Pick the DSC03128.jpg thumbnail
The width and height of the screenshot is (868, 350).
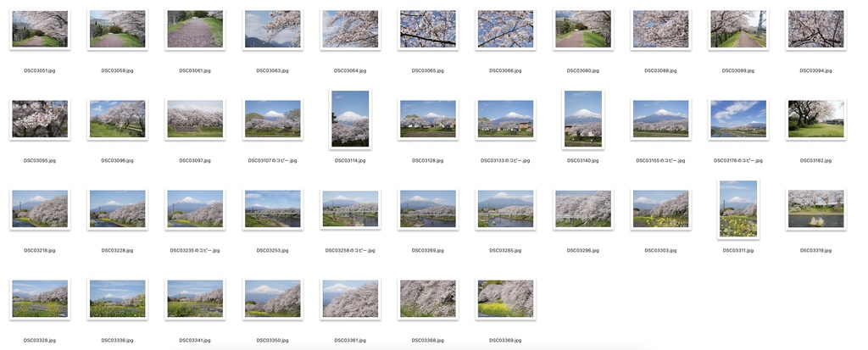pyautogui.click(x=428, y=119)
